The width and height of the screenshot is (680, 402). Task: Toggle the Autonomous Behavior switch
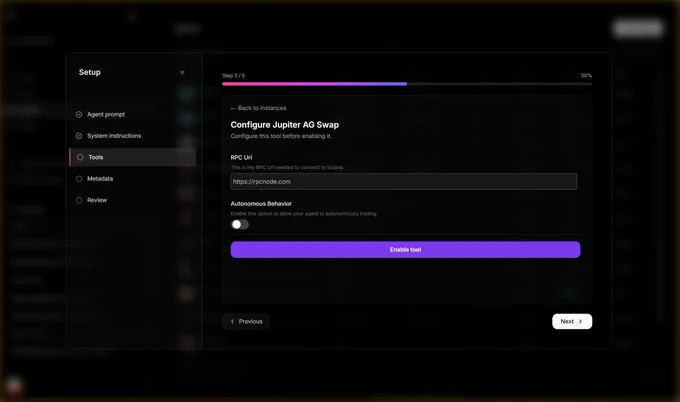click(240, 224)
